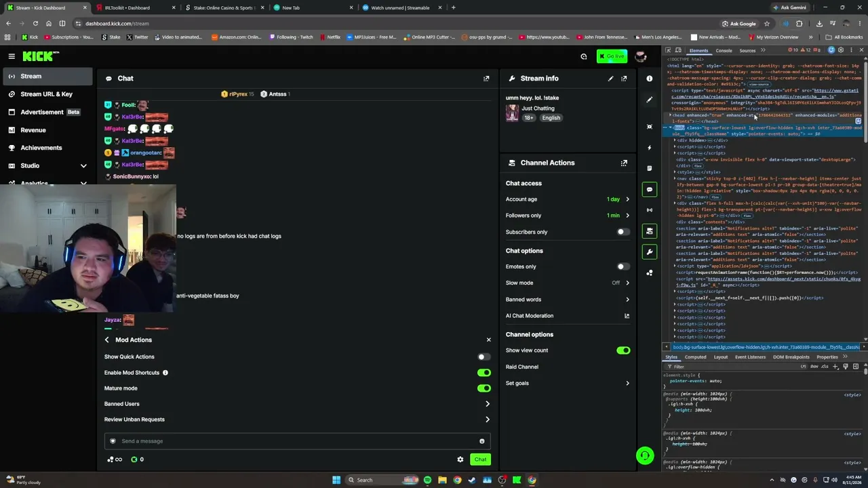This screenshot has width=868, height=488.
Task: Open the info icon in the side toolbar
Action: 650,79
